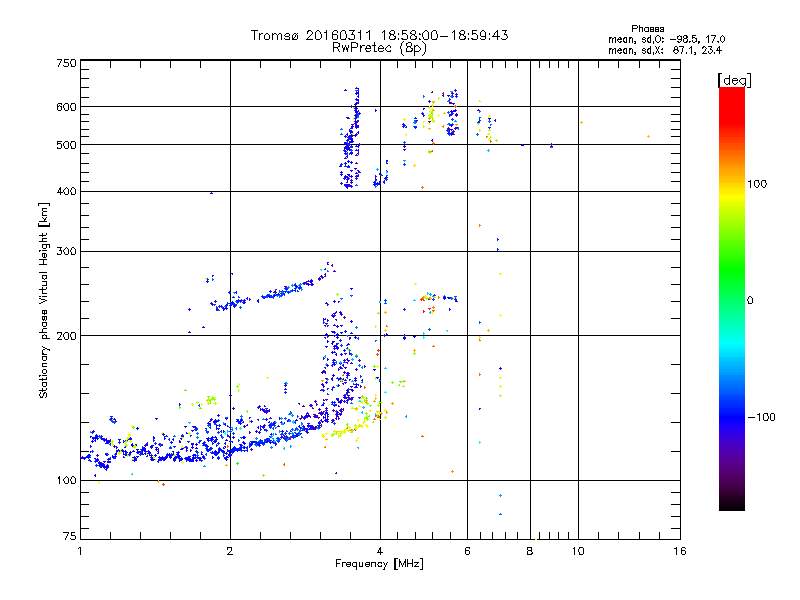The width and height of the screenshot is (800, 600).
Task: Click the frequency axis tick label '4'
Action: click(380, 551)
